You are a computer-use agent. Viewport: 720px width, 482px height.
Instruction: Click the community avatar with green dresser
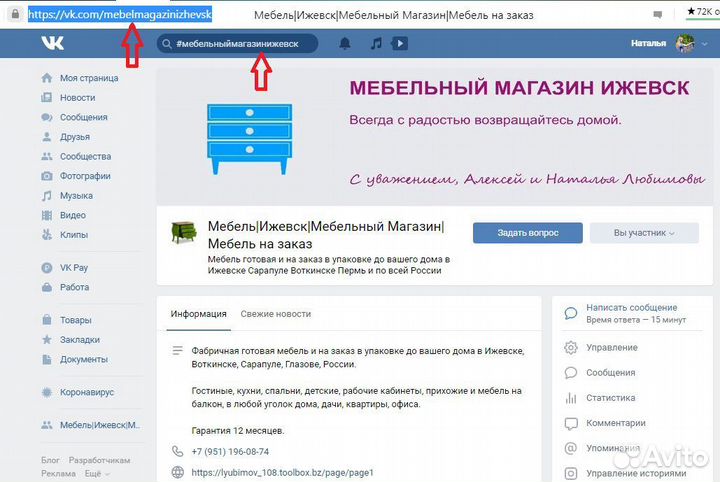click(184, 232)
